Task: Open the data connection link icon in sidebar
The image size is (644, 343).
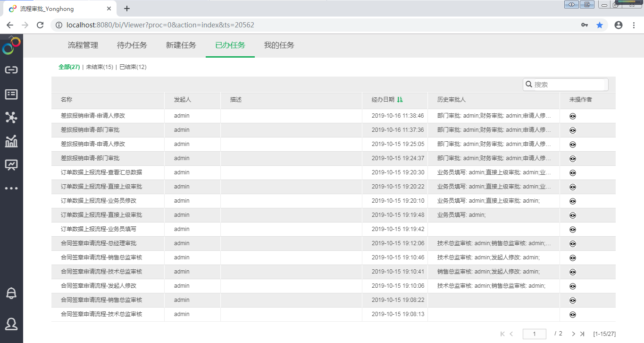Action: pyautogui.click(x=11, y=70)
